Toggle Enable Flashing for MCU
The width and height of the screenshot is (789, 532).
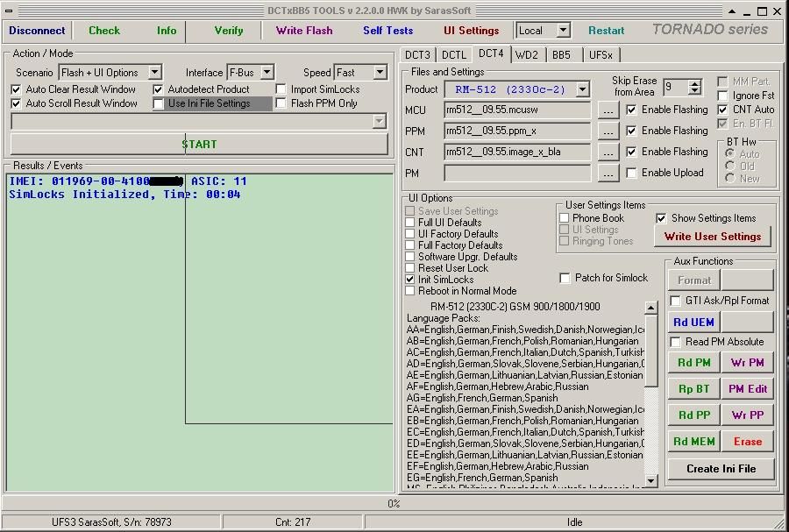click(x=631, y=110)
